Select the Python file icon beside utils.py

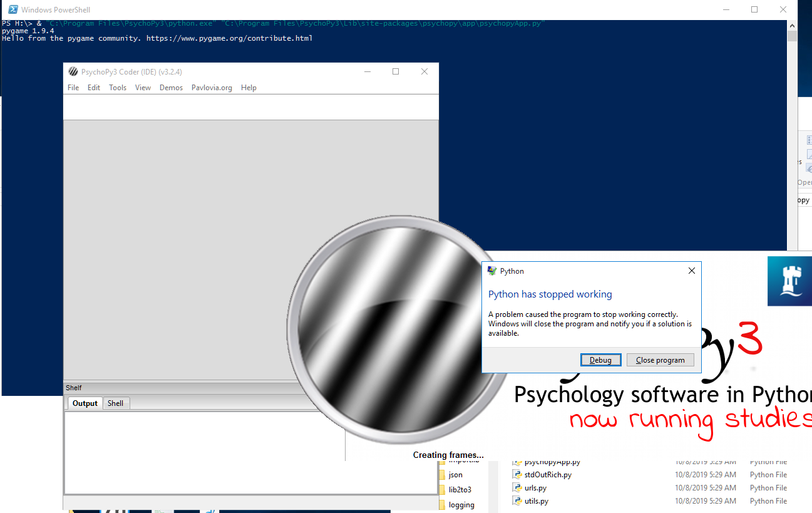(x=516, y=500)
